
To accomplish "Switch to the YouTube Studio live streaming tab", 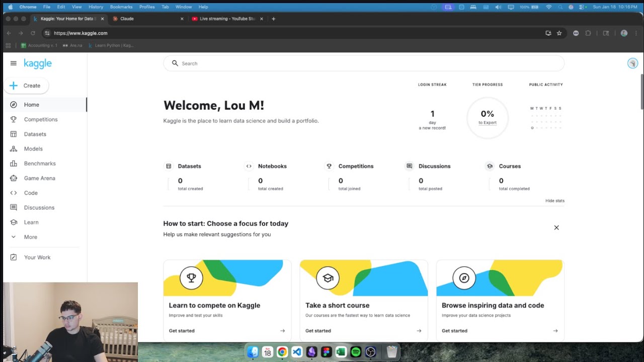I will 227,19.
